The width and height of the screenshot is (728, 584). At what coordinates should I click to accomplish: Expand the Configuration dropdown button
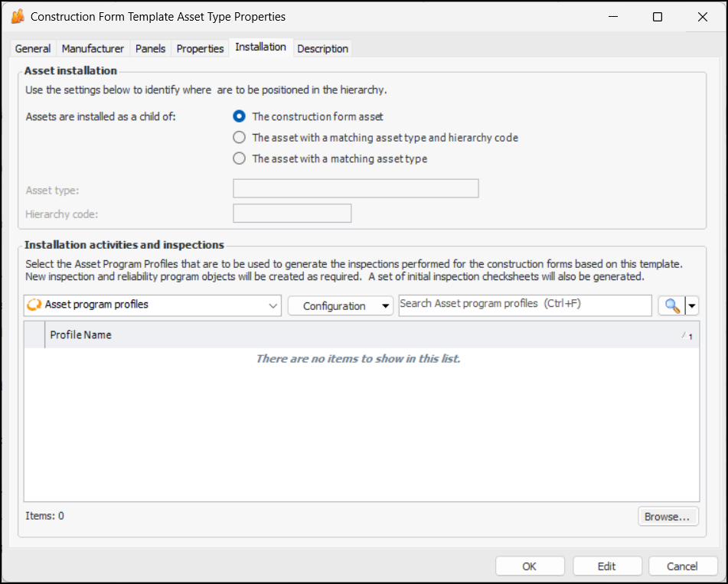(340, 305)
